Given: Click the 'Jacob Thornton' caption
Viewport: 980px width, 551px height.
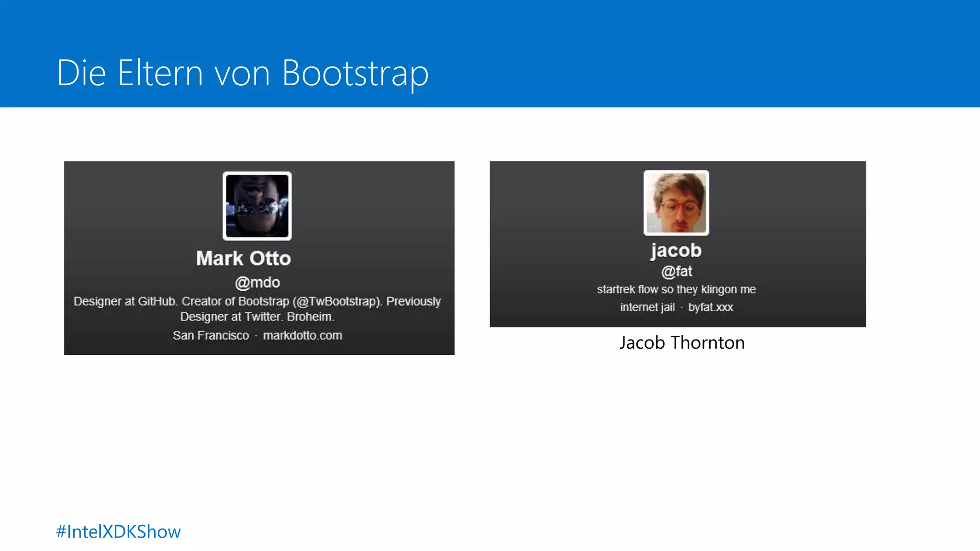Looking at the screenshot, I should 682,342.
